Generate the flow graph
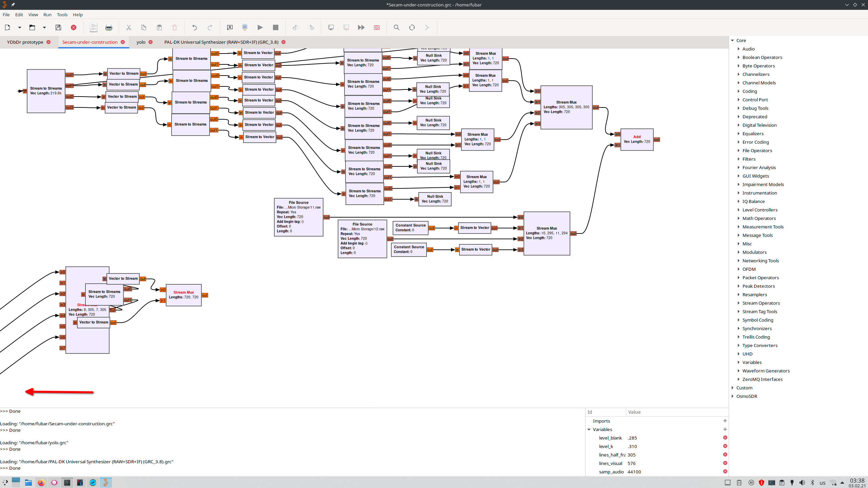Screen dimensions: 868x488 245,27
